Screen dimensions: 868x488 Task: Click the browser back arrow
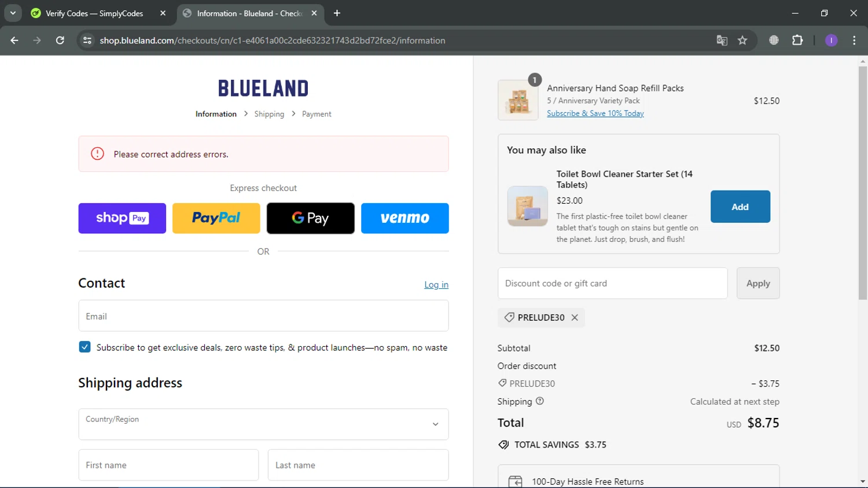(x=14, y=41)
